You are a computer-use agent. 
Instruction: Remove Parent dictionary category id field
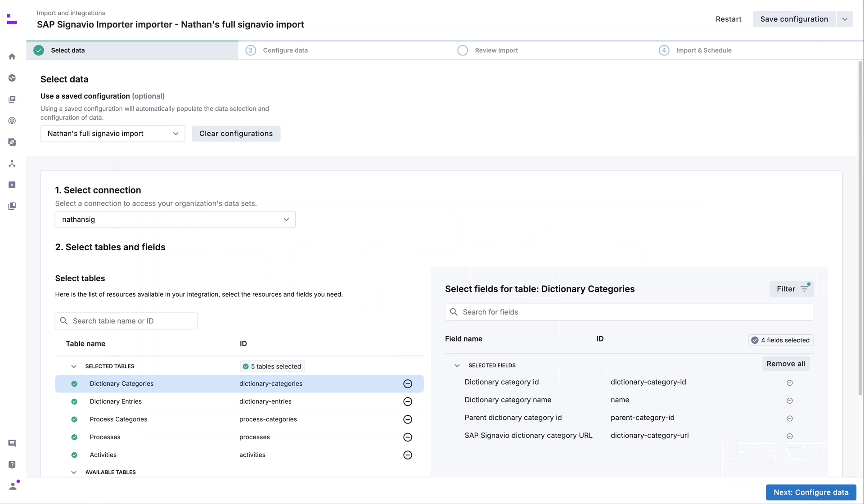coord(789,418)
